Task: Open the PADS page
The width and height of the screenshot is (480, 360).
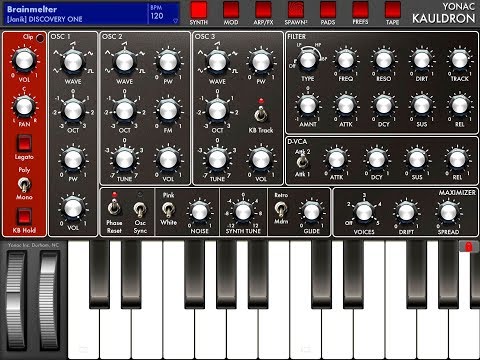Action: 328,10
